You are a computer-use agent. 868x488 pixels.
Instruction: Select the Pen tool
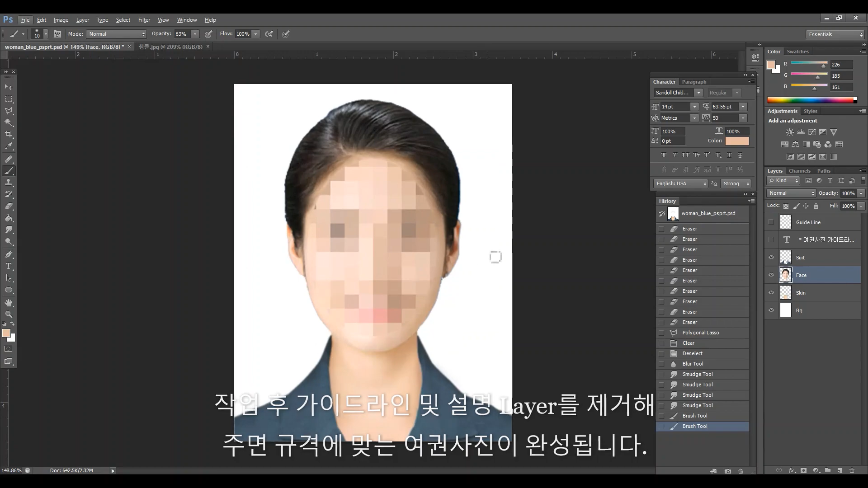9,254
